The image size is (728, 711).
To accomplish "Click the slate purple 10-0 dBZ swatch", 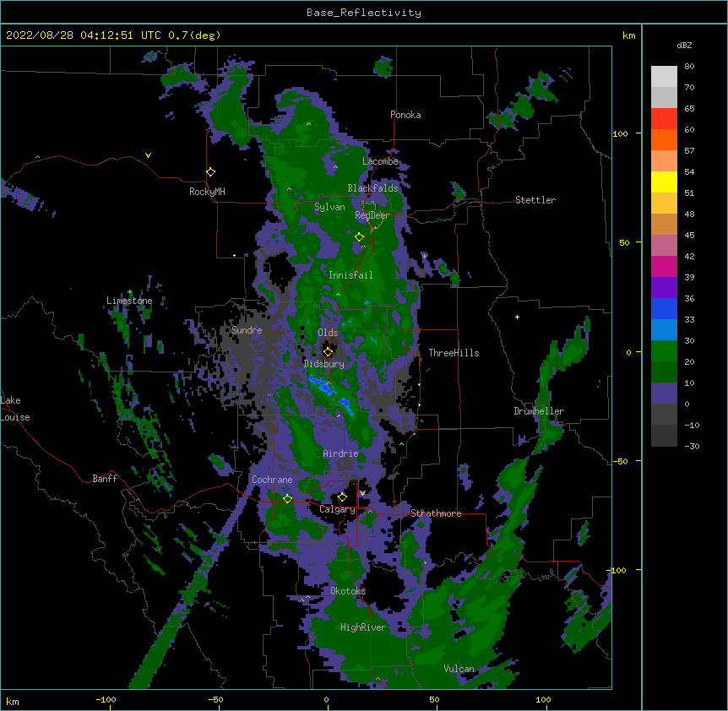I will [x=664, y=393].
